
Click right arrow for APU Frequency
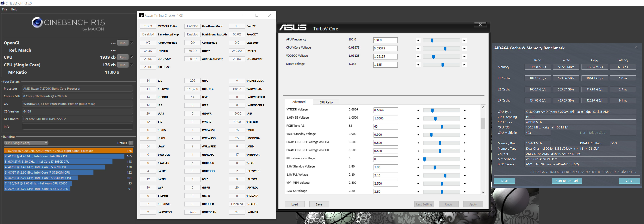(x=464, y=40)
